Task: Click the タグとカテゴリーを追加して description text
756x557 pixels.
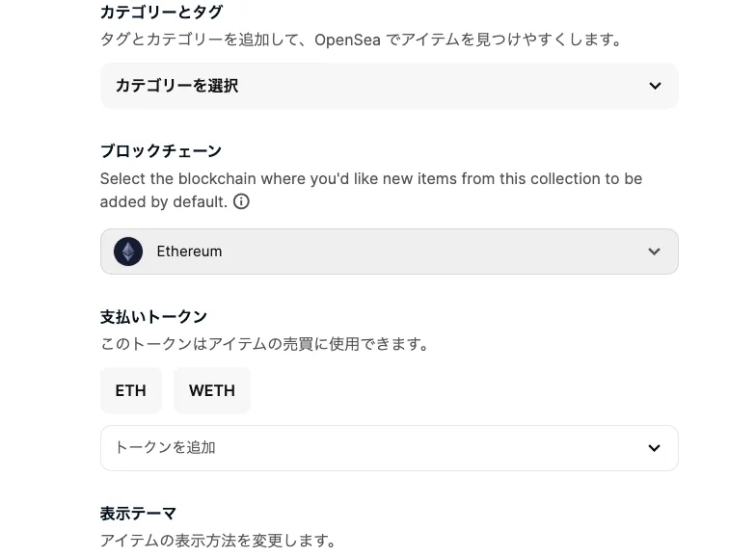Action: 202,40
